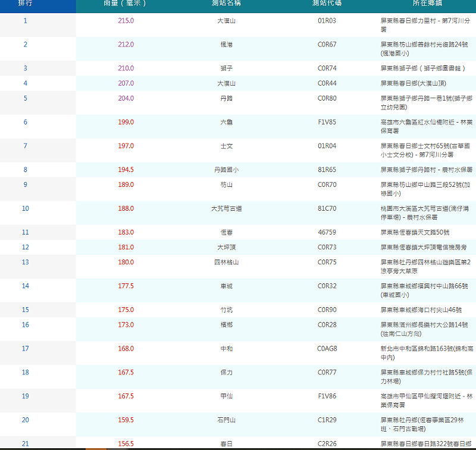
Task: Select station code C0R67 for 楓港
Action: (327, 45)
